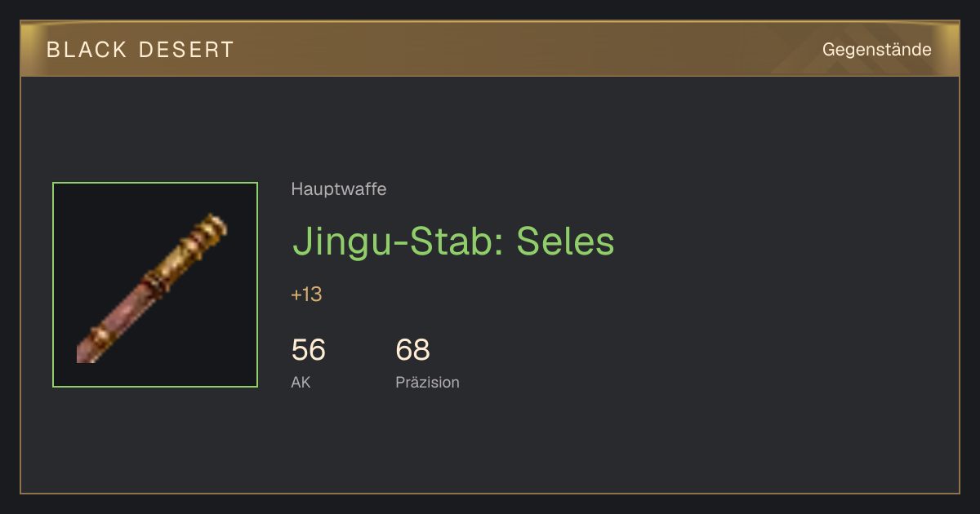Image resolution: width=980 pixels, height=514 pixels.
Task: Click the +13 enhancement level text
Action: 306,295
